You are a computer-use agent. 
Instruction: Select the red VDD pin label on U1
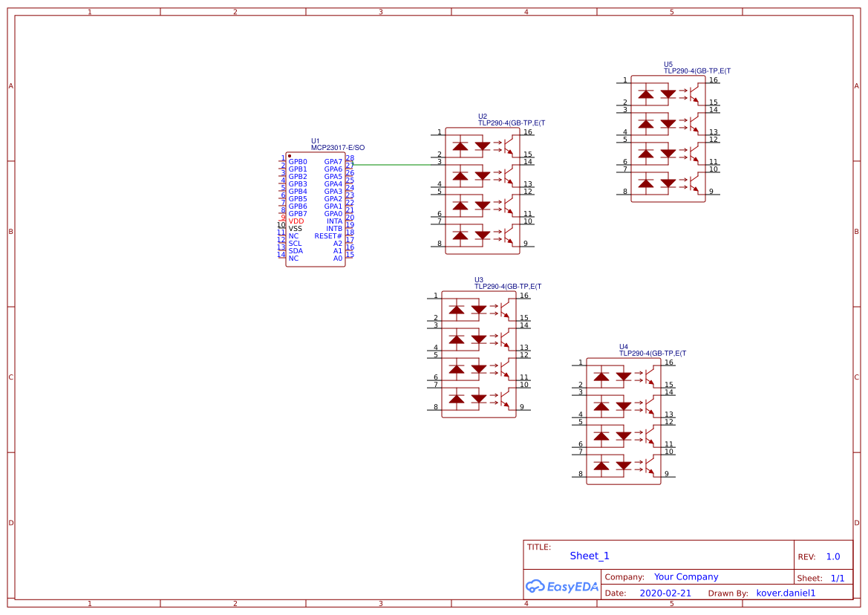296,221
